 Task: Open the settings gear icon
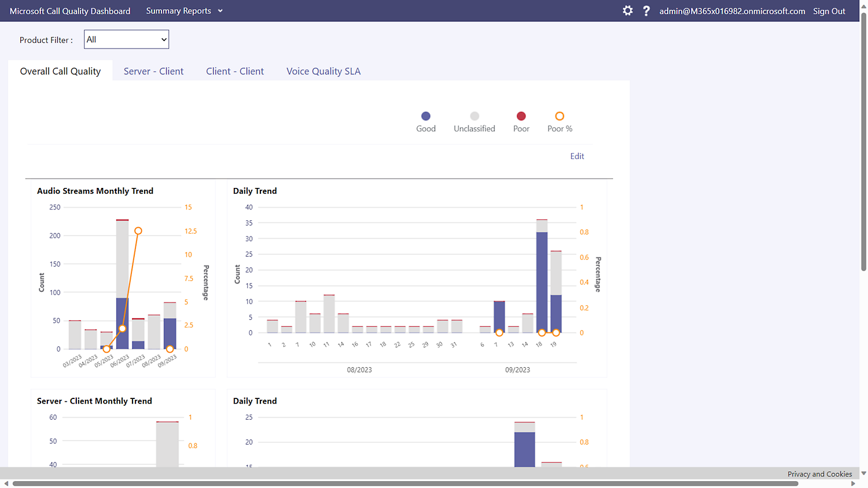coord(628,10)
